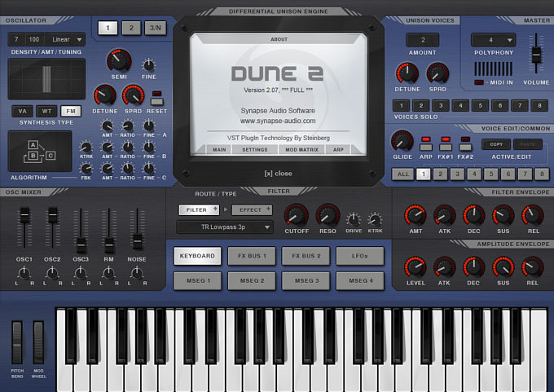Select the algorithm diagram display
The height and width of the screenshot is (392, 554).
(x=44, y=151)
